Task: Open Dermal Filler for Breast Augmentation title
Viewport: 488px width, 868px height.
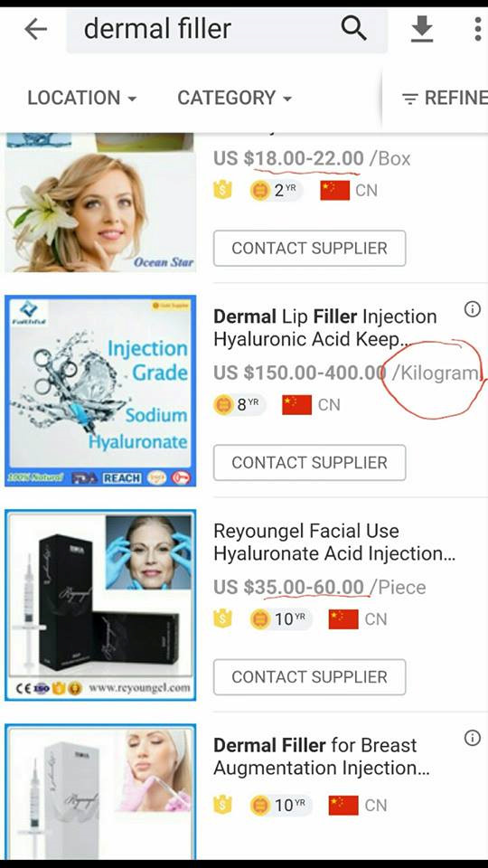Action: (321, 757)
